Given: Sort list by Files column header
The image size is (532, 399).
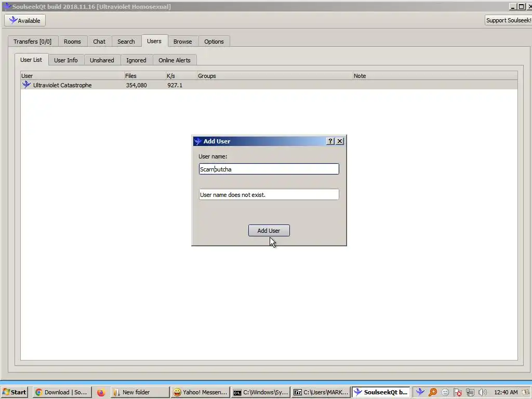Looking at the screenshot, I should pos(145,76).
